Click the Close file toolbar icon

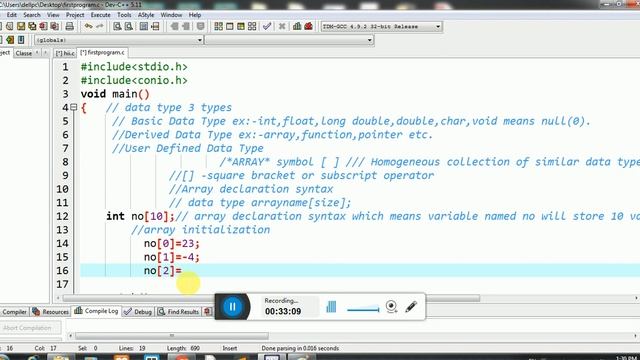pyautogui.click(x=43, y=27)
